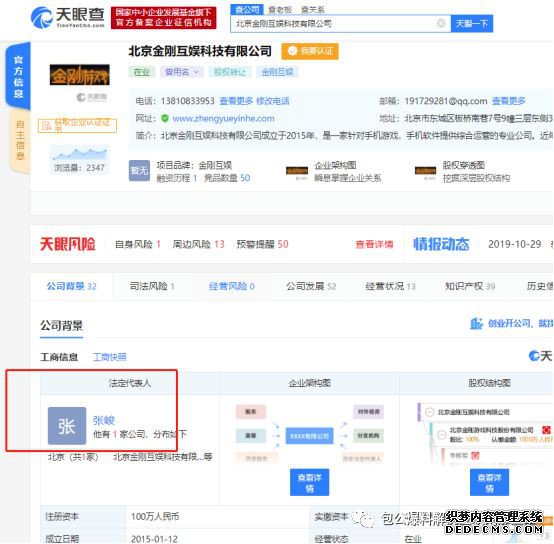Click the 张 avatar tile of the legal representative
Viewport: 554px width, 544px height.
pos(67,426)
